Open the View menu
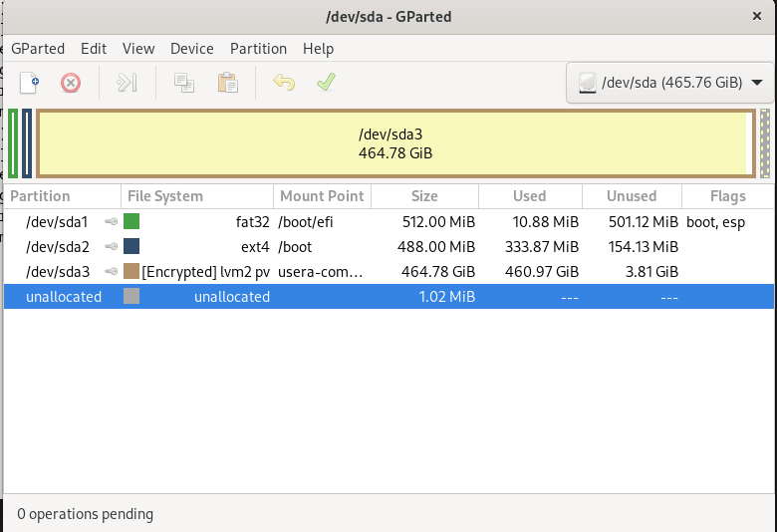Image resolution: width=777 pixels, height=532 pixels. click(138, 49)
